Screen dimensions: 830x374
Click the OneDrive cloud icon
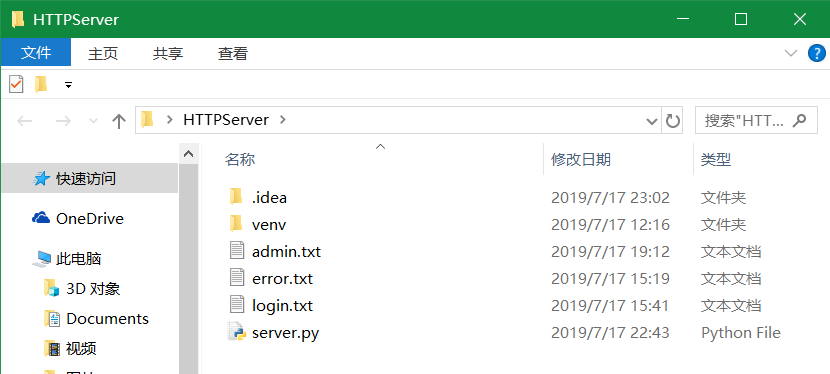point(41,218)
